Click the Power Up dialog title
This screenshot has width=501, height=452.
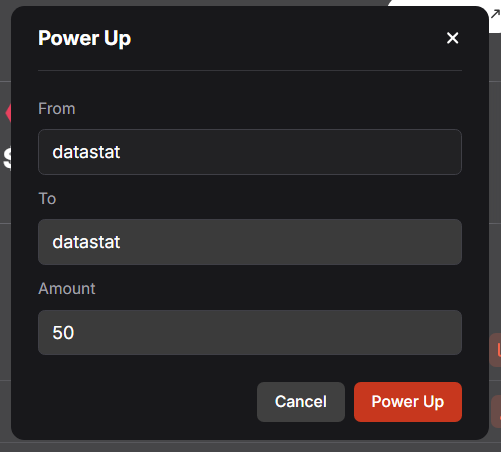tap(84, 39)
